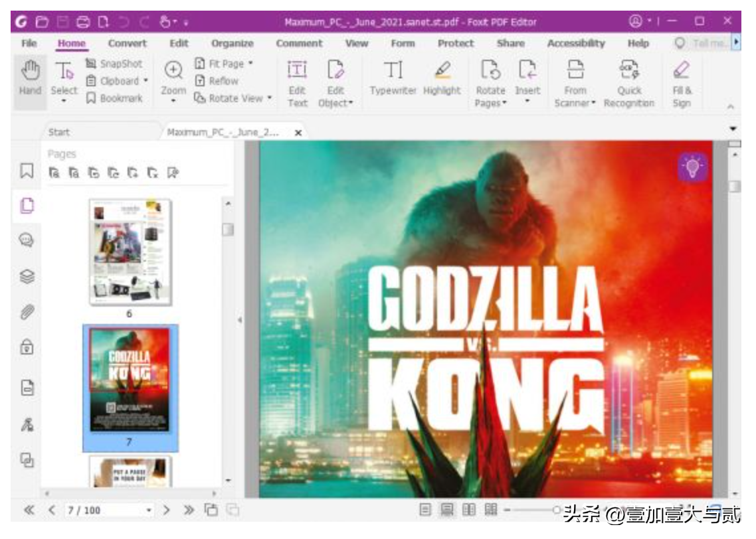756x539 pixels.
Task: Click the Open folder icon in title bar
Action: pos(43,22)
